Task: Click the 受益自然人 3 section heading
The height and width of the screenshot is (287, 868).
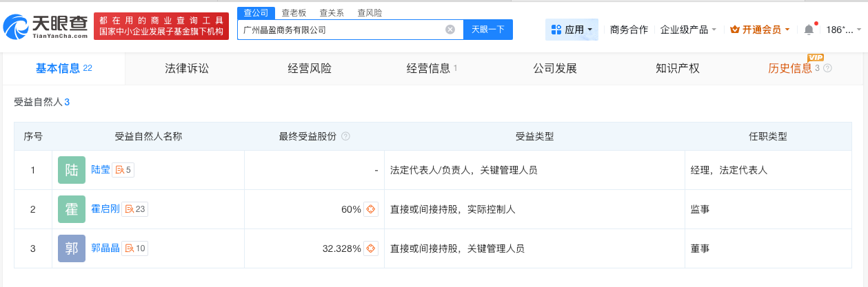Action: tap(41, 103)
